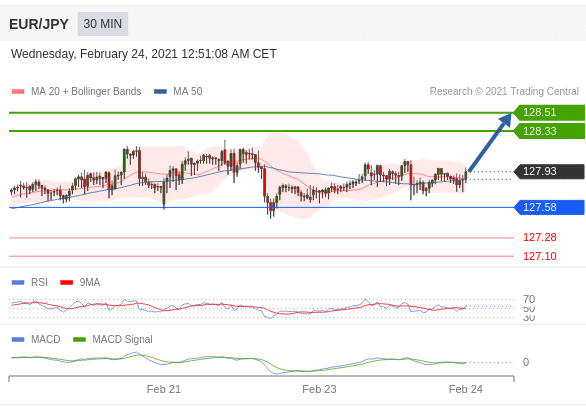Click the Research © 2021 Trading Central credit
Image resolution: width=586 pixels, height=406 pixels.
coord(504,92)
